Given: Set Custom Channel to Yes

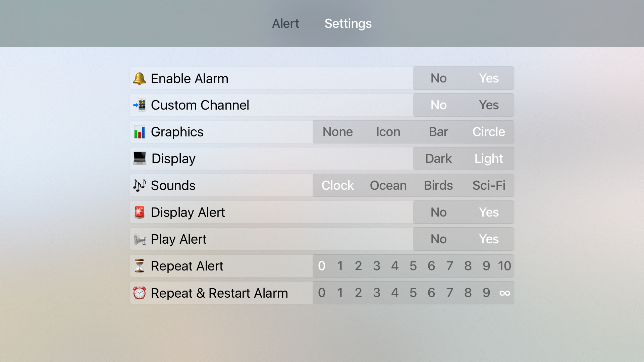Looking at the screenshot, I should [489, 105].
